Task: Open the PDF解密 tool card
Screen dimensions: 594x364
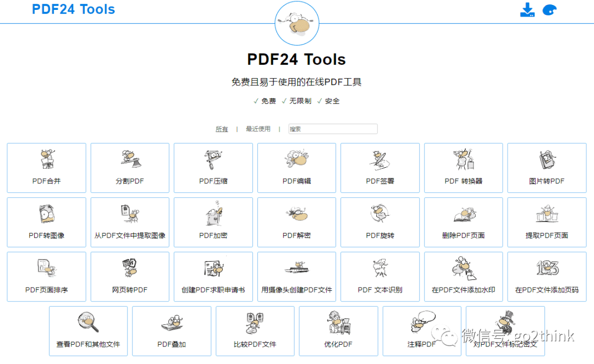Action: pos(296,222)
